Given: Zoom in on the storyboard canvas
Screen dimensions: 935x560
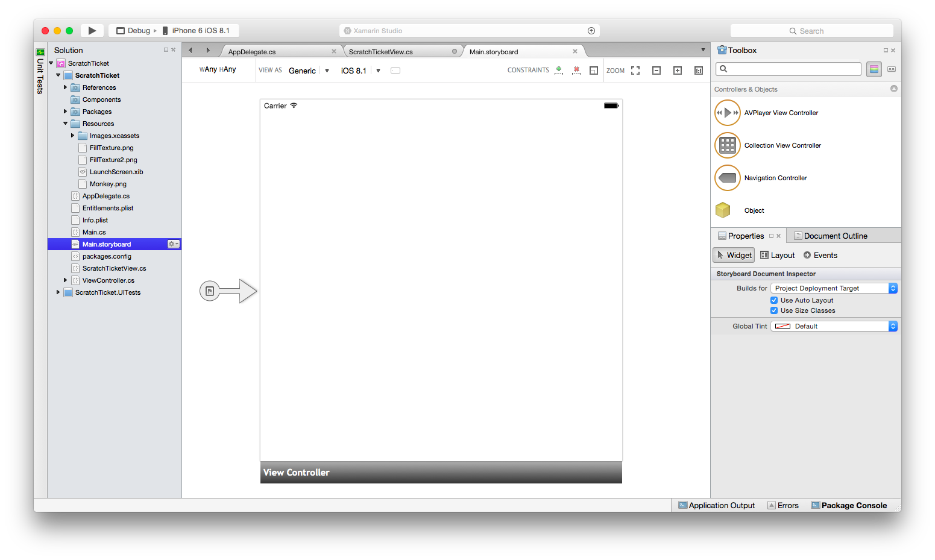Looking at the screenshot, I should (x=677, y=70).
